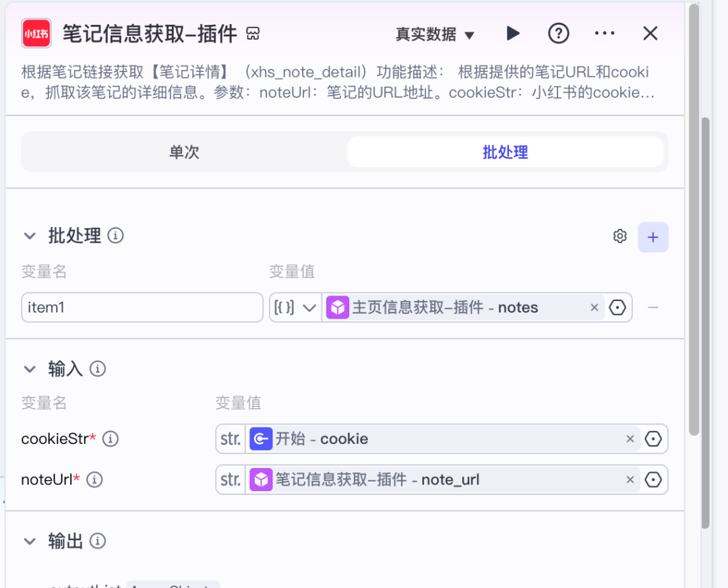Open the array type dropdown for item1

[295, 307]
